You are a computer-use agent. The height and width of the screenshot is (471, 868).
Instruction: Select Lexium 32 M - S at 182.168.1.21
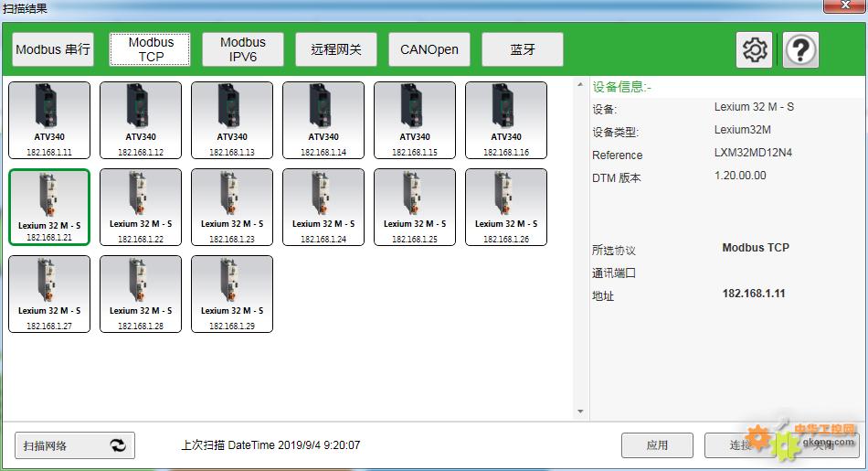49,208
